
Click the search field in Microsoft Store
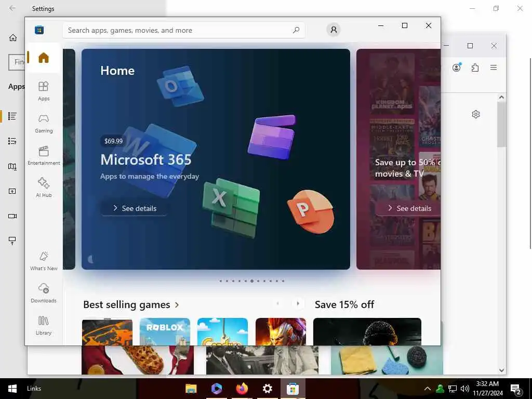point(183,30)
